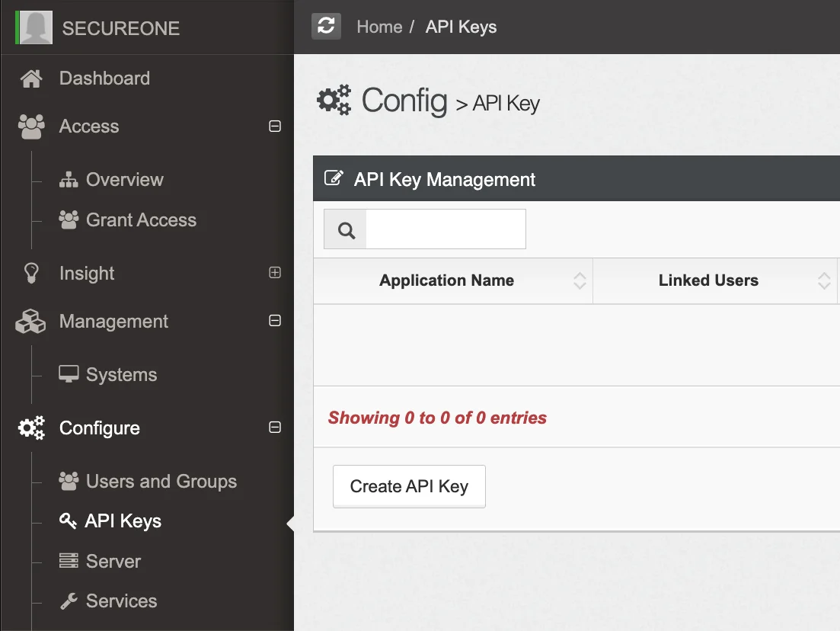Click the refresh icon in top bar

pyautogui.click(x=326, y=26)
